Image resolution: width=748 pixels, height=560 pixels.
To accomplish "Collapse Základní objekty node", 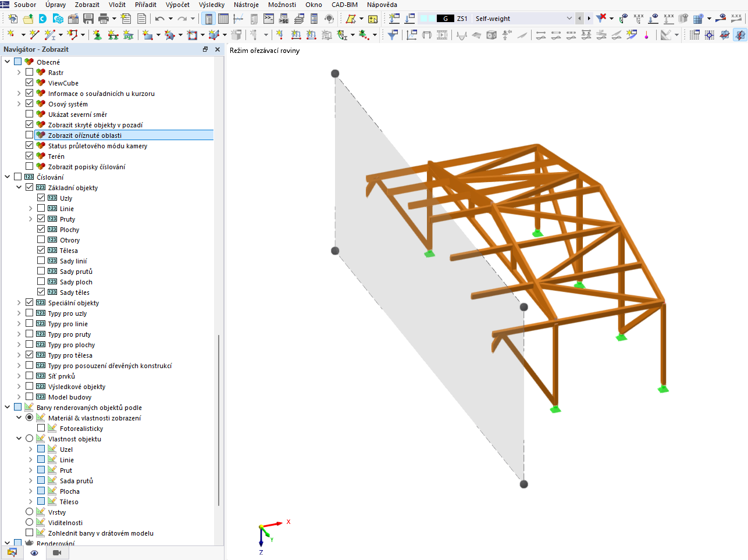I will tap(19, 187).
